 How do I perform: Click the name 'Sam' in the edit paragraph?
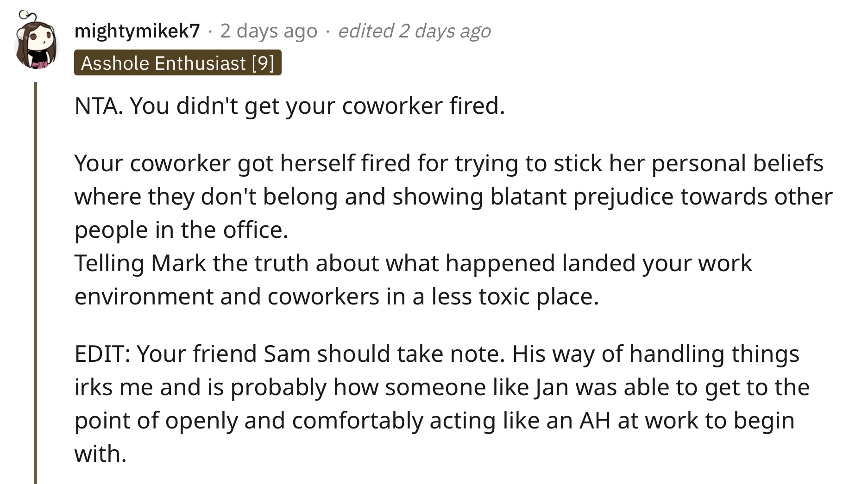click(x=287, y=354)
